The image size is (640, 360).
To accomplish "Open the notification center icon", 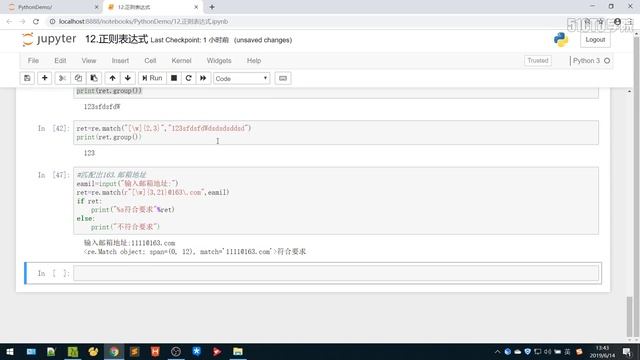I will tap(627, 351).
